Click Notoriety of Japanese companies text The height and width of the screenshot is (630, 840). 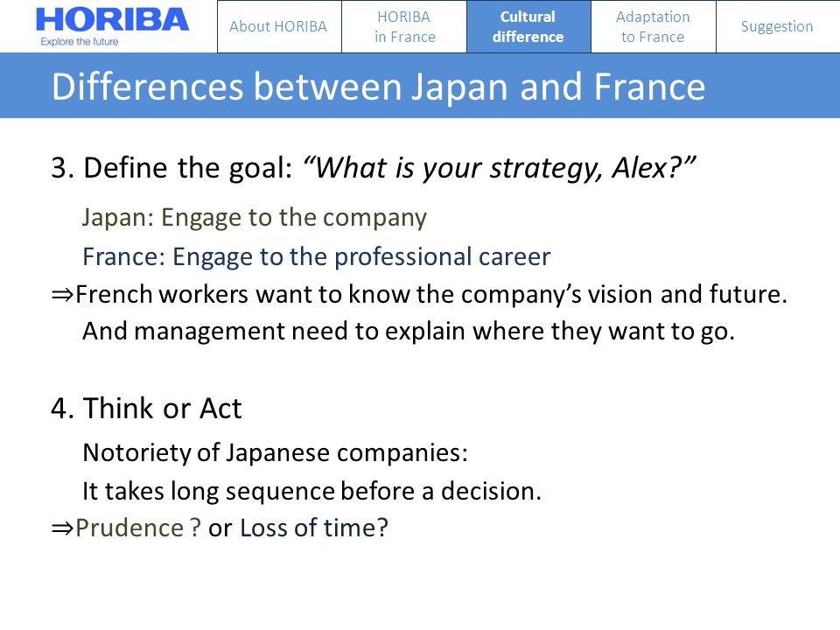coord(275,452)
